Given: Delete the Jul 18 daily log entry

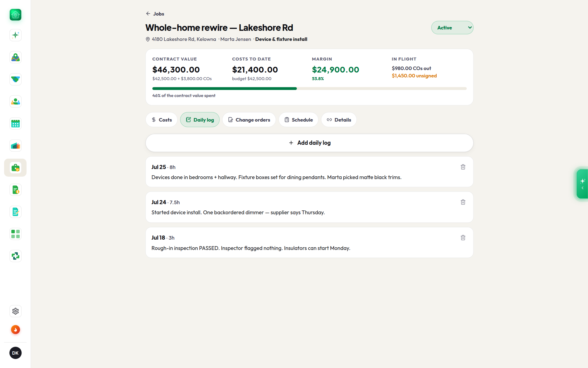Looking at the screenshot, I should [463, 237].
